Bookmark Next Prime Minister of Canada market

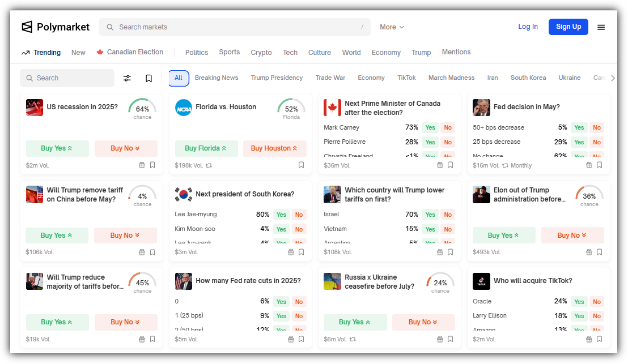(451, 165)
